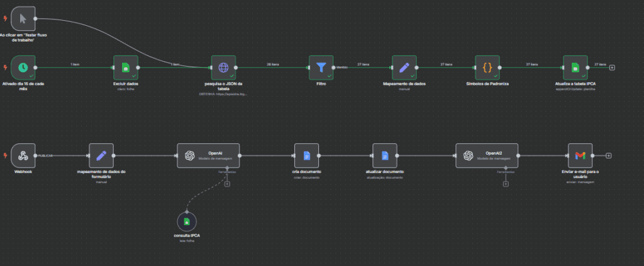Add node after the Gmail node
The height and width of the screenshot is (266, 644).
pyautogui.click(x=609, y=155)
